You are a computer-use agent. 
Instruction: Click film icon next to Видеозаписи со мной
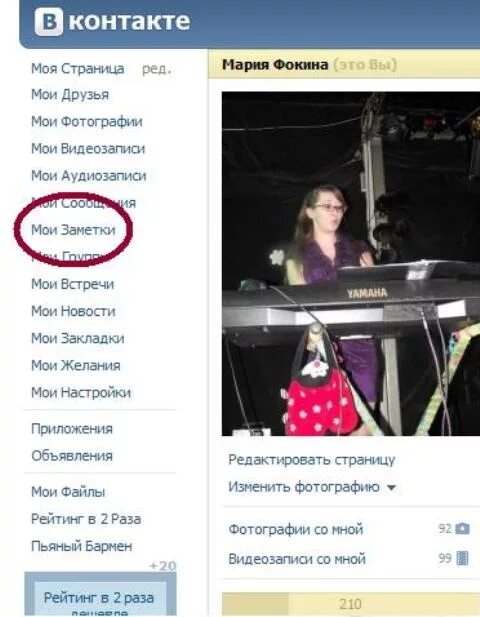tap(463, 558)
